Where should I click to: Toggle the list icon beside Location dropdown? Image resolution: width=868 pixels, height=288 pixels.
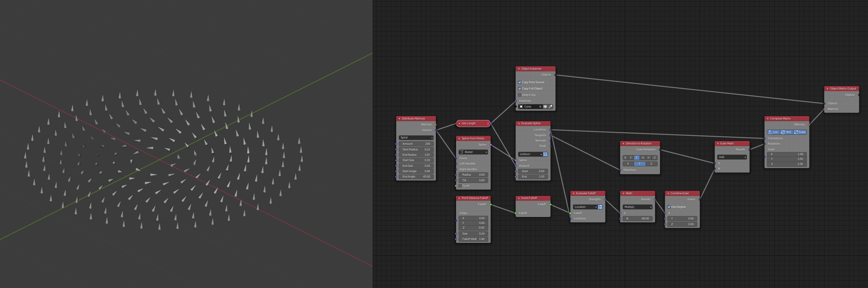[600, 207]
